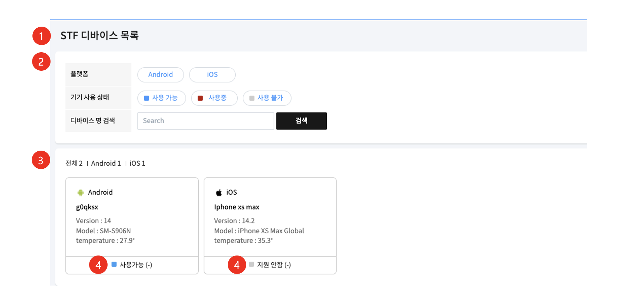644x304 pixels.
Task: Enable the 사용 가능 status filter
Action: click(162, 98)
